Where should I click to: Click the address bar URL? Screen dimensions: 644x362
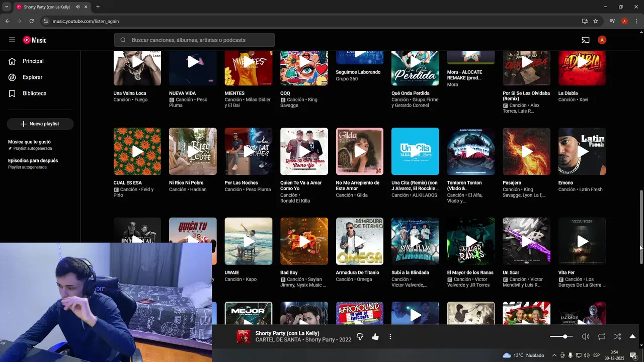(x=86, y=21)
